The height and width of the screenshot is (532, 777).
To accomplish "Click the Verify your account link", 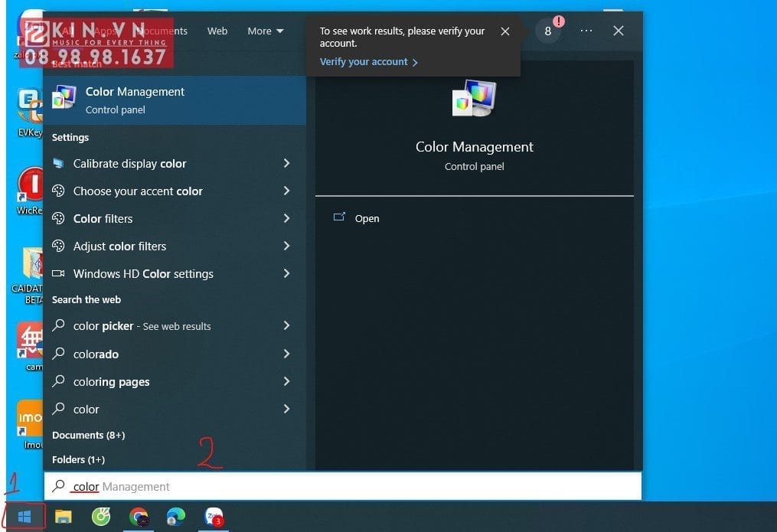I will tap(364, 61).
